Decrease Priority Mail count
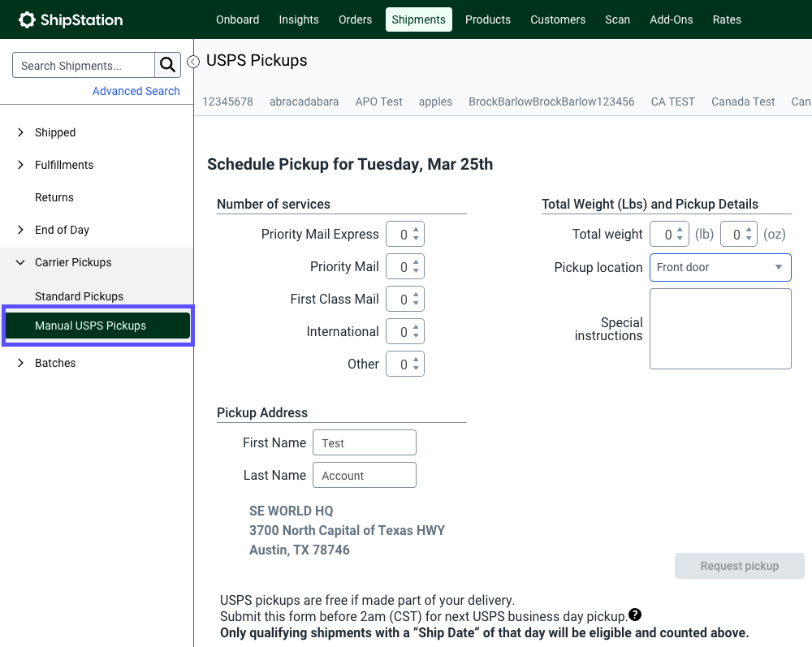 point(416,270)
